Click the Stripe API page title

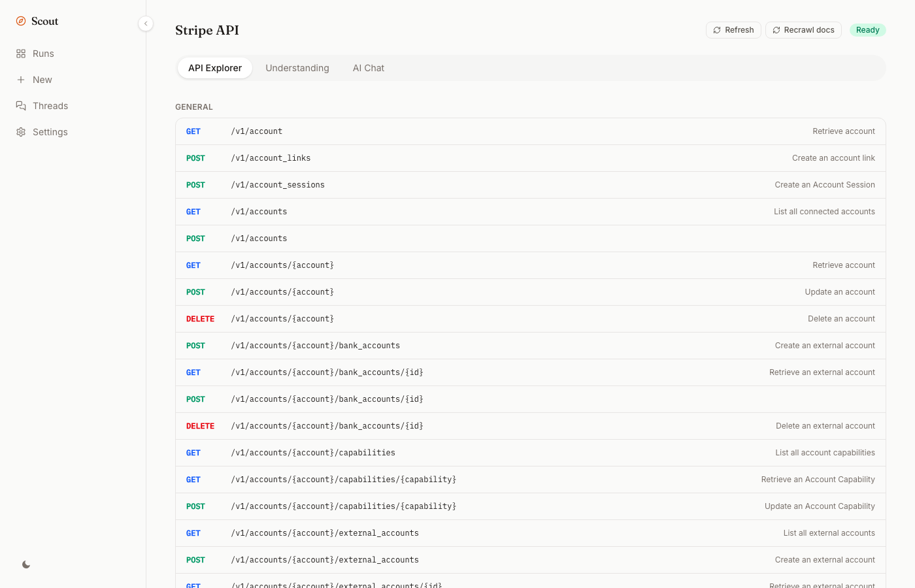click(x=207, y=30)
